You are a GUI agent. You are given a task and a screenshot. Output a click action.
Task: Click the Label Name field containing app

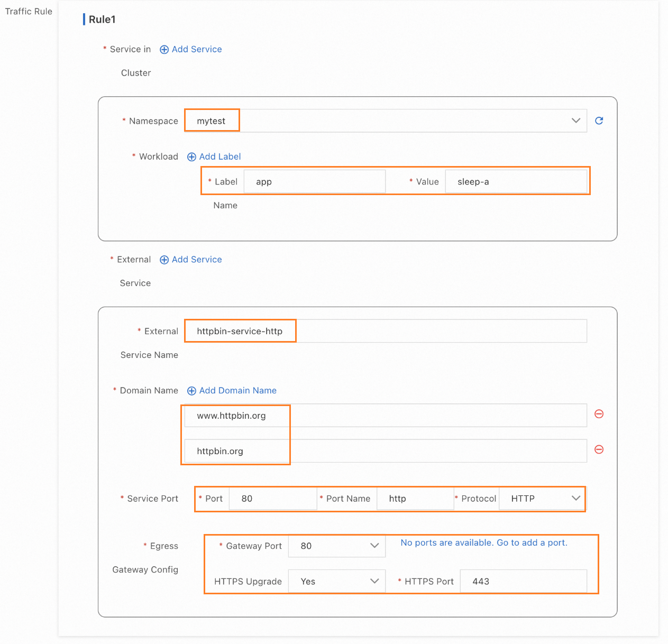[314, 182]
